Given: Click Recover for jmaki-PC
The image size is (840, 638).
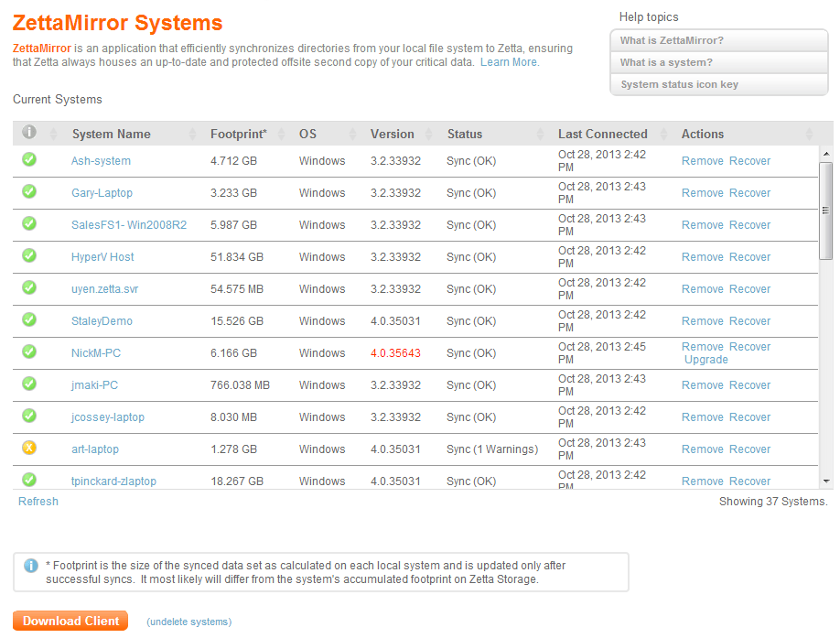Looking at the screenshot, I should [x=749, y=385].
